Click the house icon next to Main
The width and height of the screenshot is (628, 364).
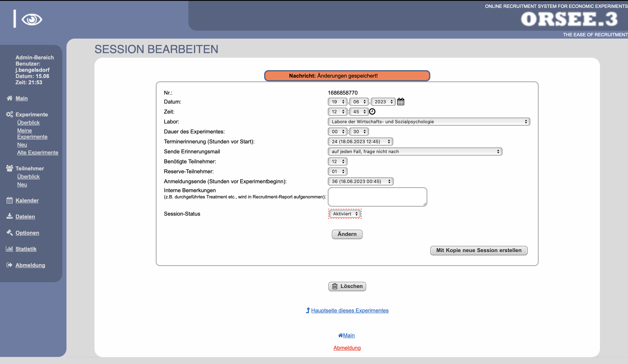click(x=10, y=98)
